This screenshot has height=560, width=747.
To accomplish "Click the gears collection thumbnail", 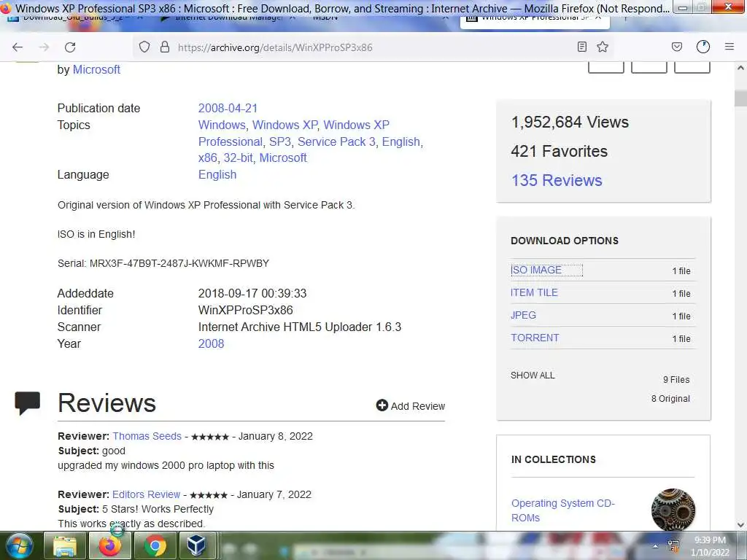I will pos(673,510).
